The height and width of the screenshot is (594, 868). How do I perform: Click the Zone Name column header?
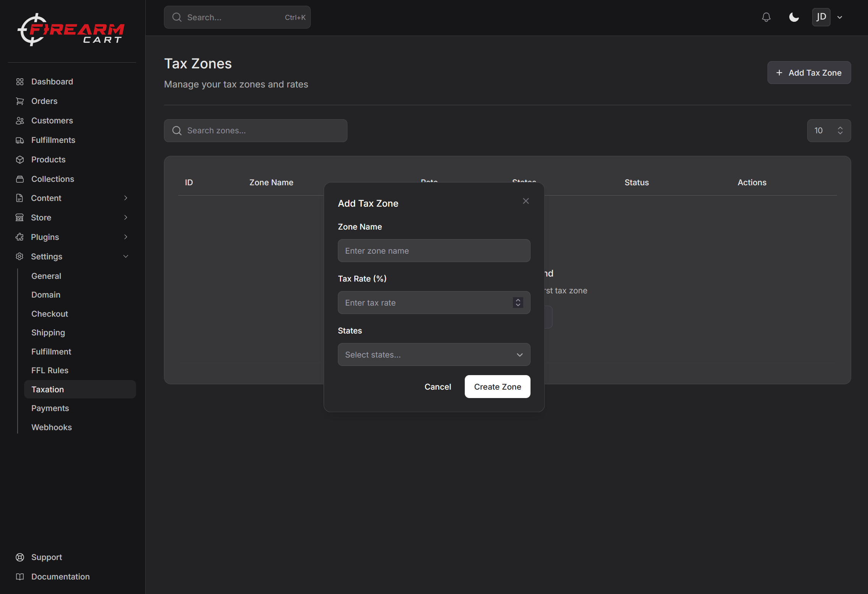coord(271,183)
